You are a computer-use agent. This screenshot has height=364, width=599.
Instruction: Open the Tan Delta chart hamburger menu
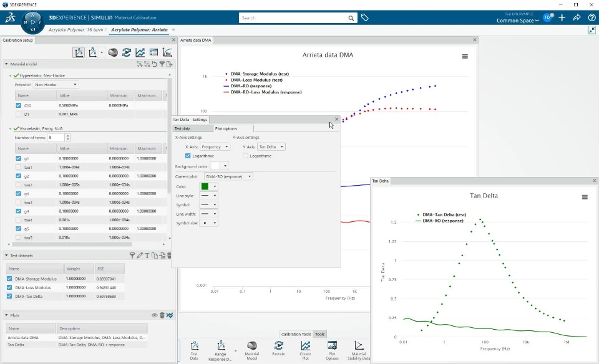click(585, 197)
